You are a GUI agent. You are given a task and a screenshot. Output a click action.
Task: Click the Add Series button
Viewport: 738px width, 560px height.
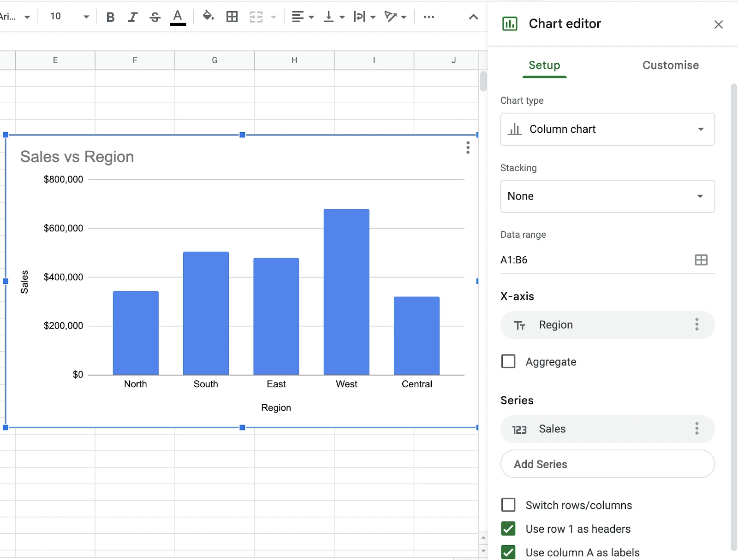click(607, 464)
